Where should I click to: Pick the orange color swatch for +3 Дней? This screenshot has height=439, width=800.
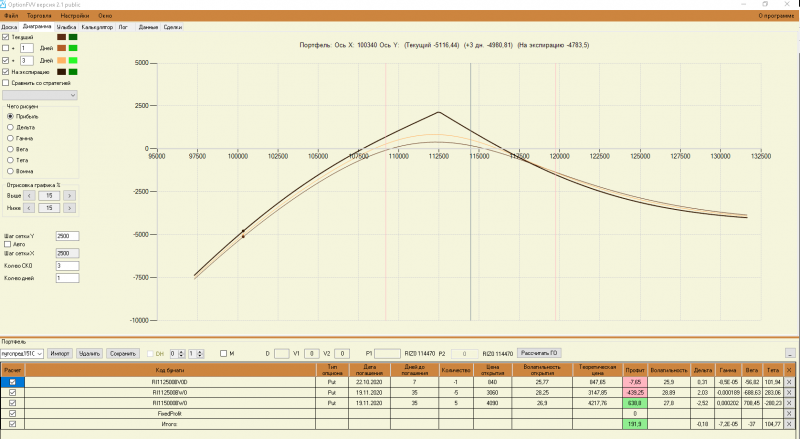point(61,60)
